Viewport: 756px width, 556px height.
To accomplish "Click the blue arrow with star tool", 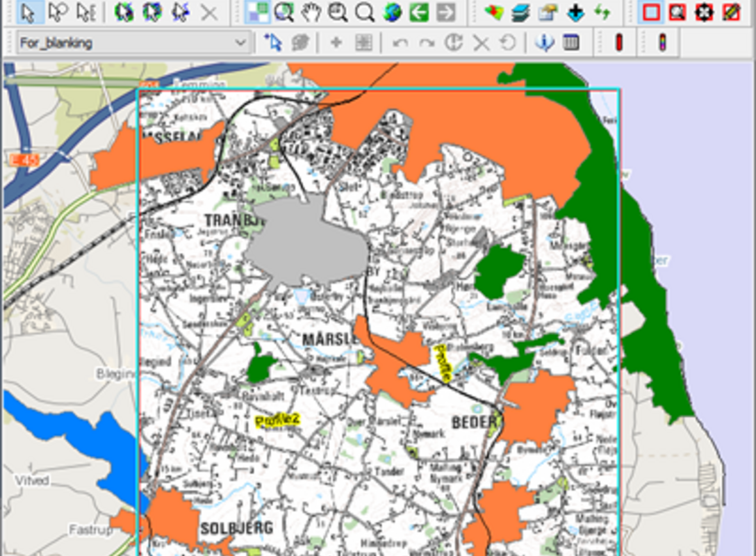I will [x=273, y=42].
